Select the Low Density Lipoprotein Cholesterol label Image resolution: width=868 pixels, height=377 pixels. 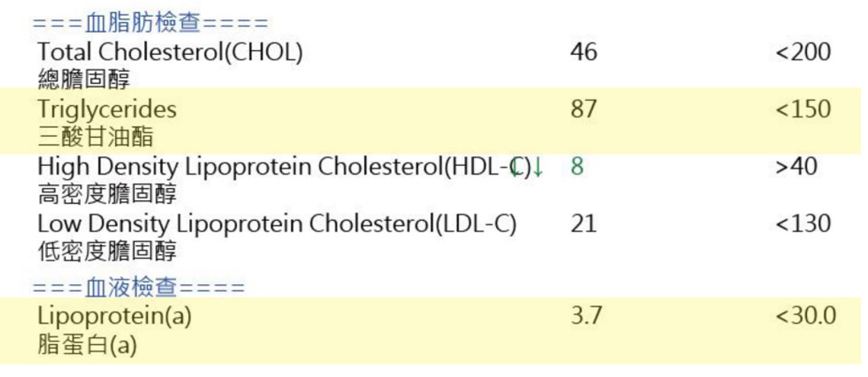[277, 224]
